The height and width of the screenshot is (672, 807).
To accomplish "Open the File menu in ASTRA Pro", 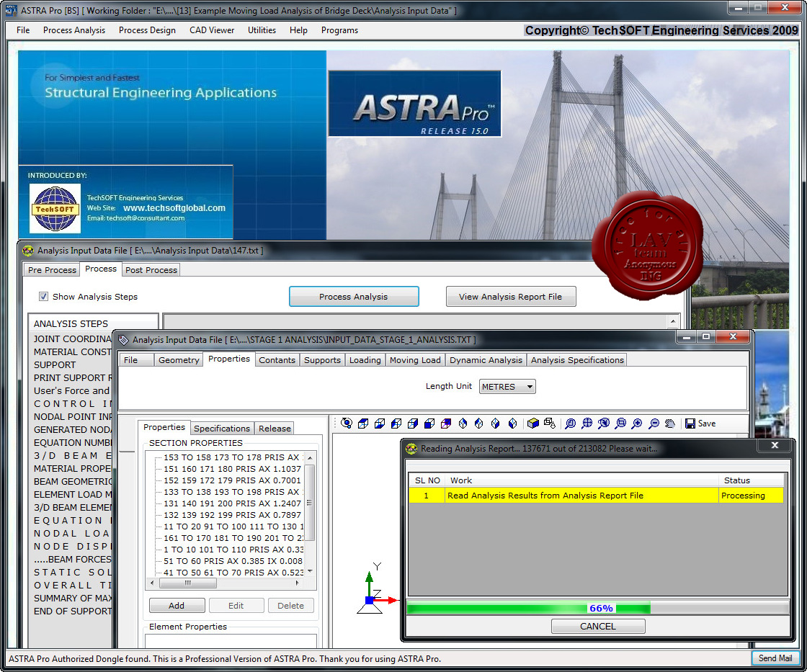I will click(23, 30).
